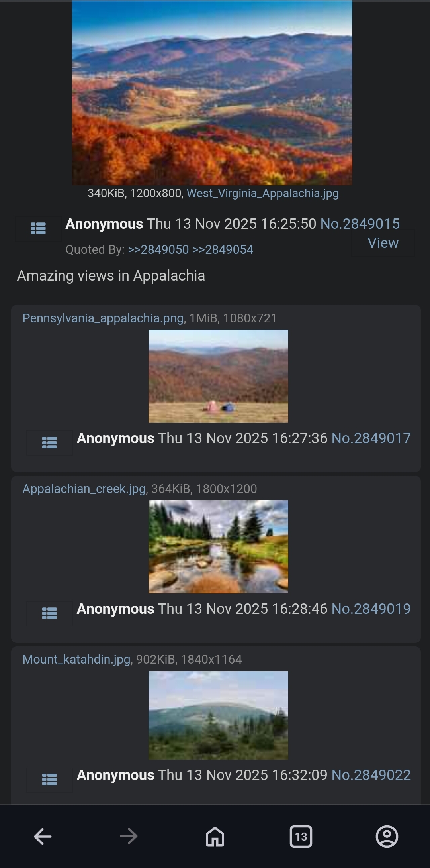Open the account profile icon
This screenshot has width=430, height=868.
click(x=387, y=836)
